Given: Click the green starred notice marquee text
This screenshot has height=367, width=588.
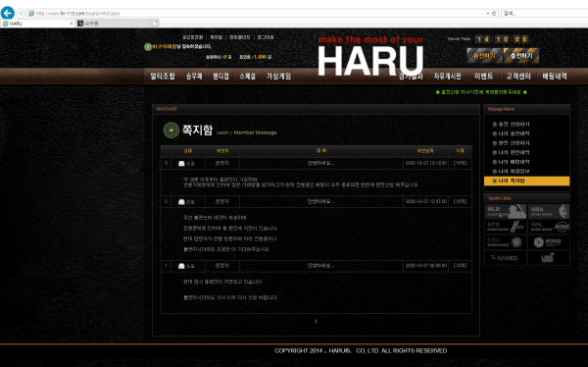Looking at the screenshot, I should [481, 92].
